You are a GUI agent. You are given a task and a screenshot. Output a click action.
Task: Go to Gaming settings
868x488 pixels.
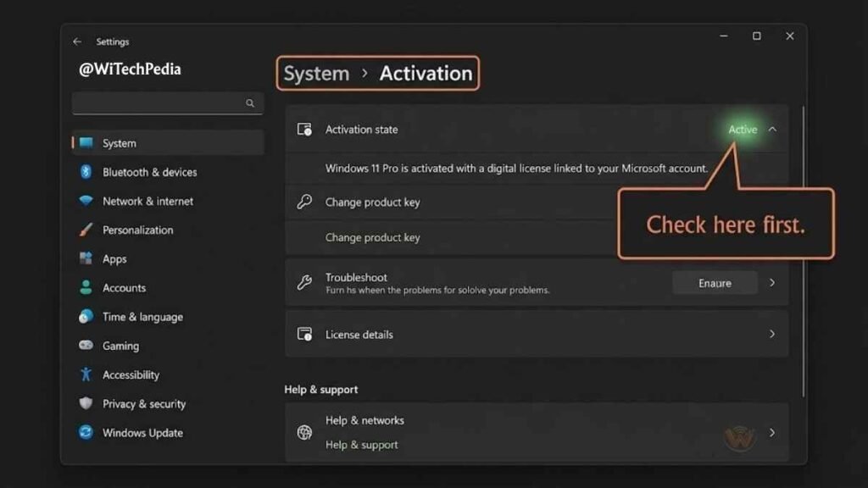point(120,346)
